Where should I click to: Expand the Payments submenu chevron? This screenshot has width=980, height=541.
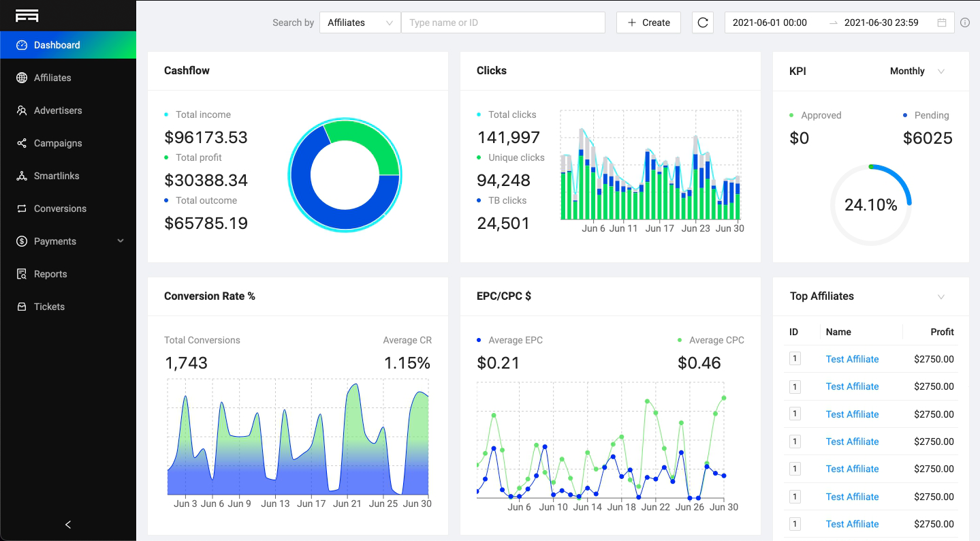click(x=121, y=241)
